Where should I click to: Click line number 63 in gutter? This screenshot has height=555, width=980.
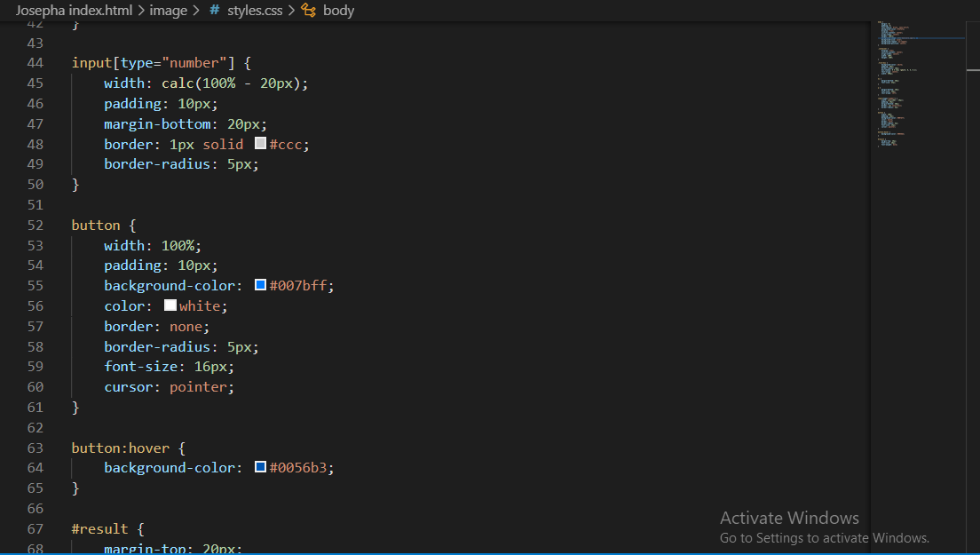(35, 448)
